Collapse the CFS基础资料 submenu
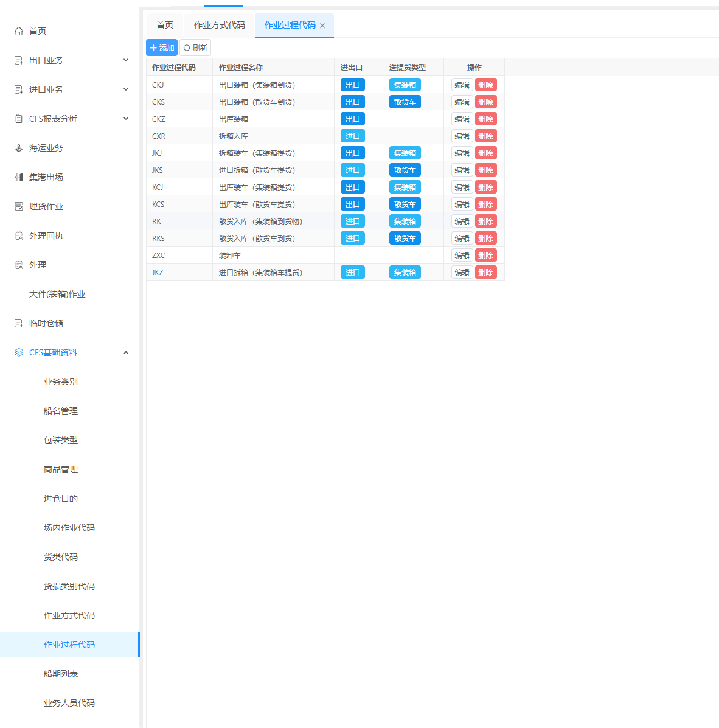This screenshot has width=719, height=728. (x=126, y=352)
